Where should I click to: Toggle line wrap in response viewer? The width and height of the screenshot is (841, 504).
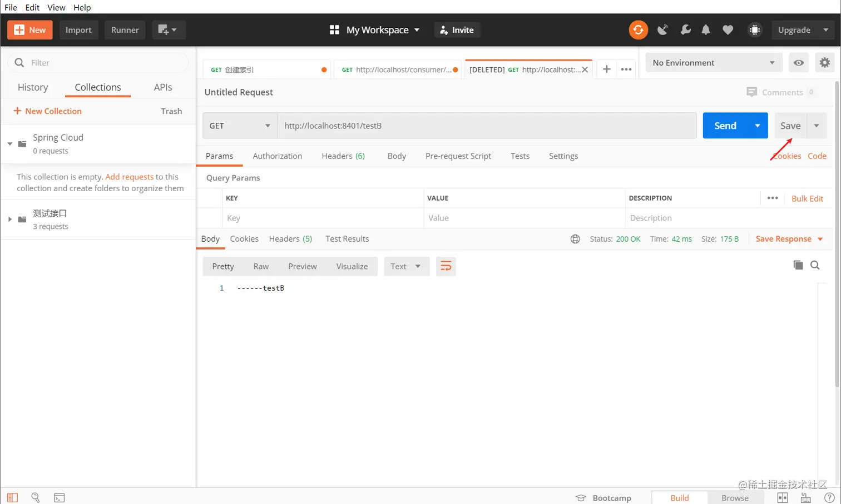click(x=446, y=266)
